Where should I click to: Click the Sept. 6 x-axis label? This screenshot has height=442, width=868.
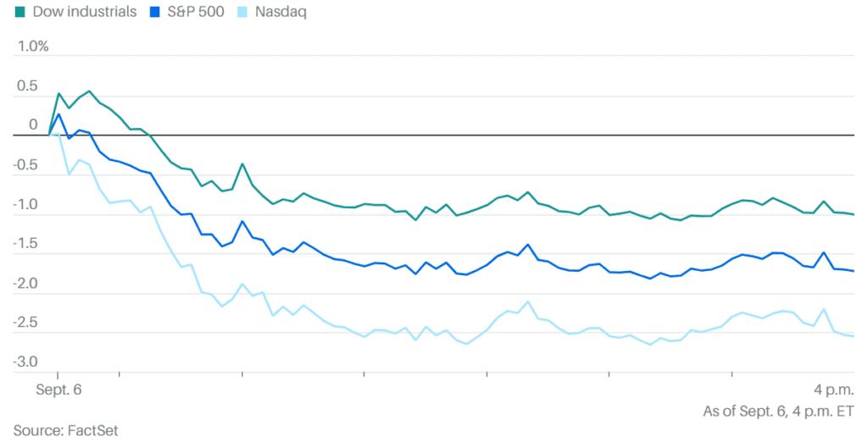[x=58, y=390]
